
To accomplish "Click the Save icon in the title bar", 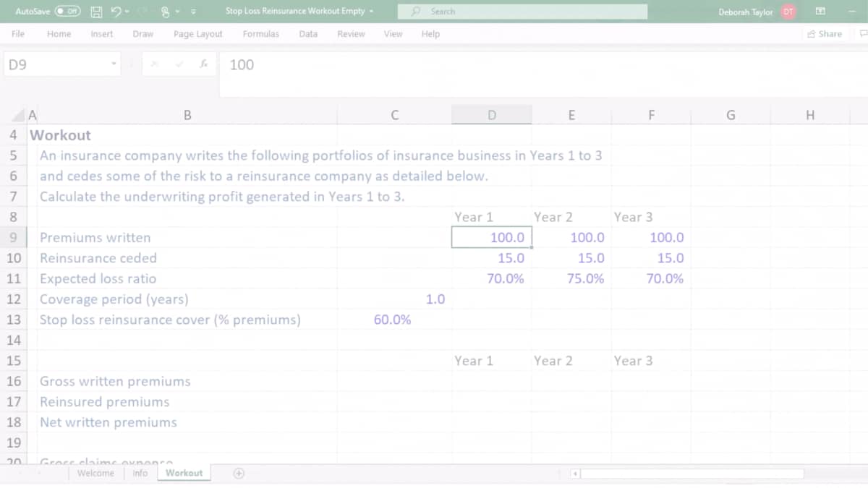I will pyautogui.click(x=96, y=12).
